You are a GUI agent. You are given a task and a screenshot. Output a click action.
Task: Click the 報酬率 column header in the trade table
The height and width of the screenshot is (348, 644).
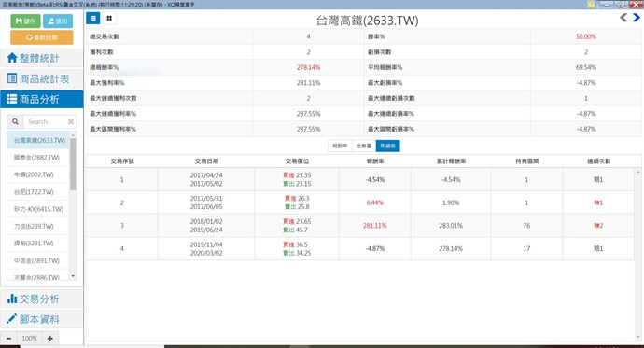[375, 161]
